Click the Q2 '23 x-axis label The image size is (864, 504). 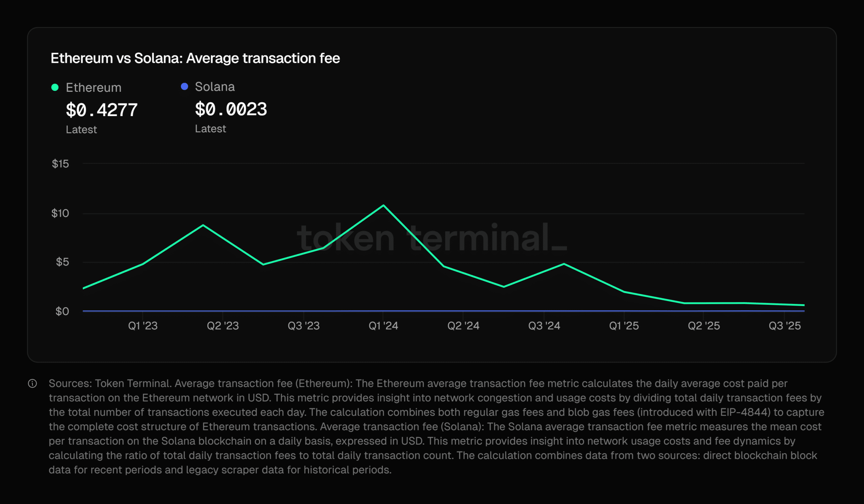click(223, 325)
